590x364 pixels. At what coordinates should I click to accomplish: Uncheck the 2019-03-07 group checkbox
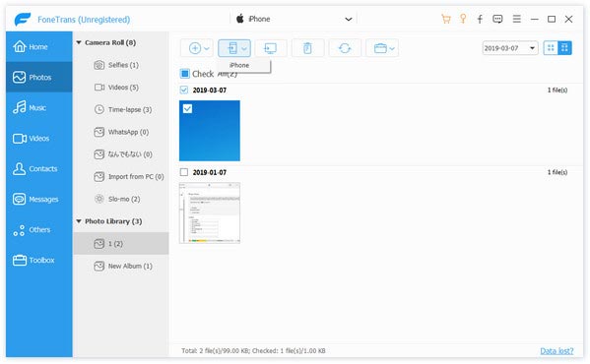tap(184, 90)
